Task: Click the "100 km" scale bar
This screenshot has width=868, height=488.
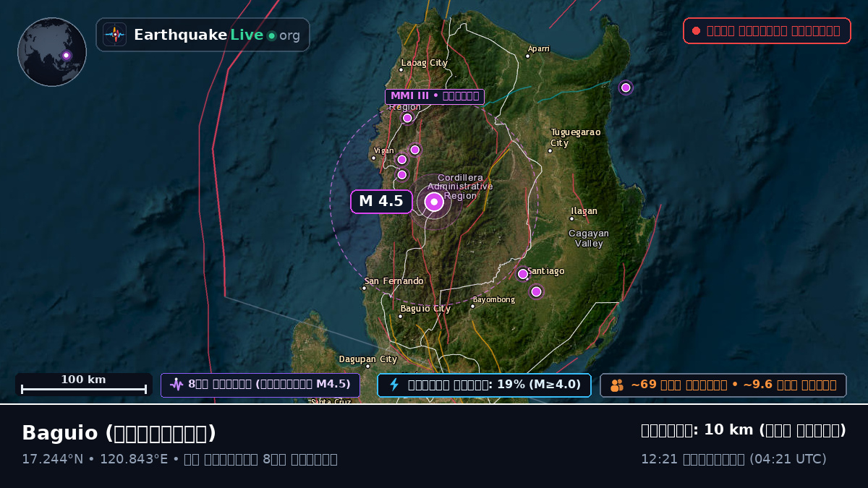Action: [84, 385]
